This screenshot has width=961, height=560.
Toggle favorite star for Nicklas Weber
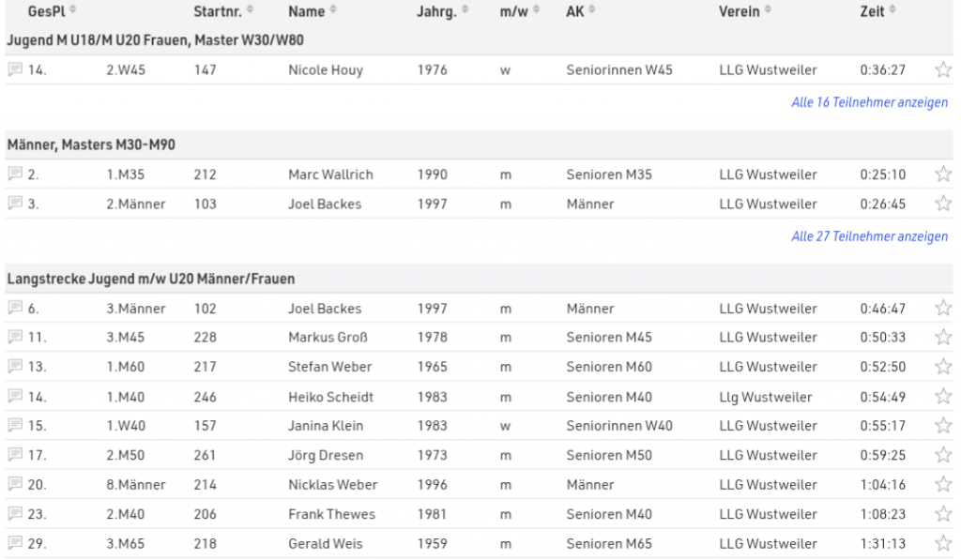click(x=943, y=484)
